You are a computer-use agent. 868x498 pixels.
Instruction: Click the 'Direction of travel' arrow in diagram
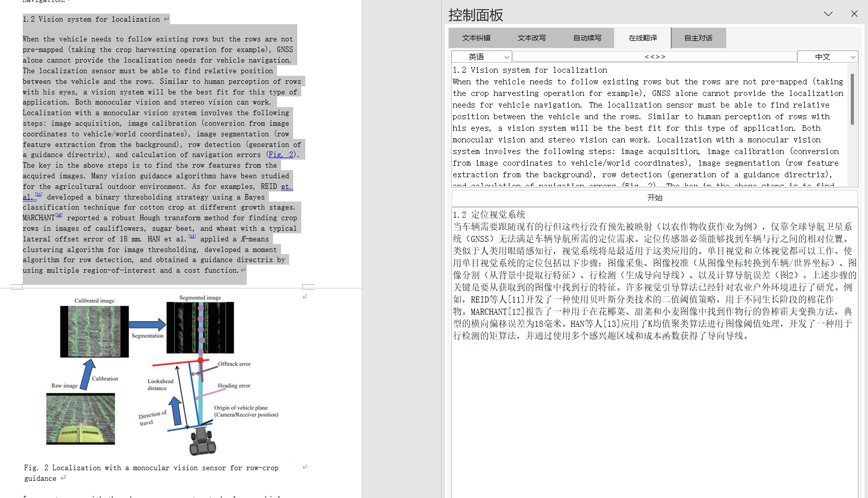tap(176, 411)
